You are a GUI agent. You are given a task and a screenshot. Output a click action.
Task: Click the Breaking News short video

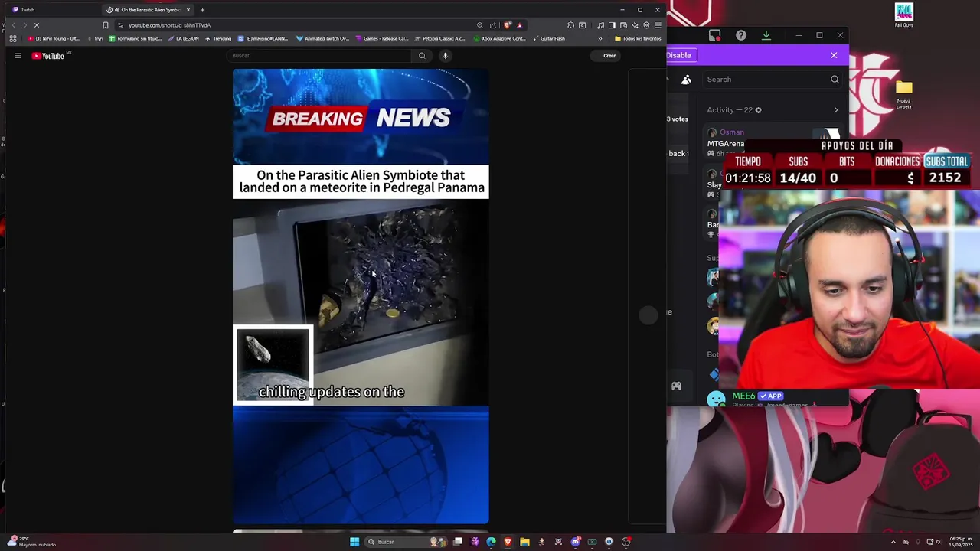coord(361,296)
